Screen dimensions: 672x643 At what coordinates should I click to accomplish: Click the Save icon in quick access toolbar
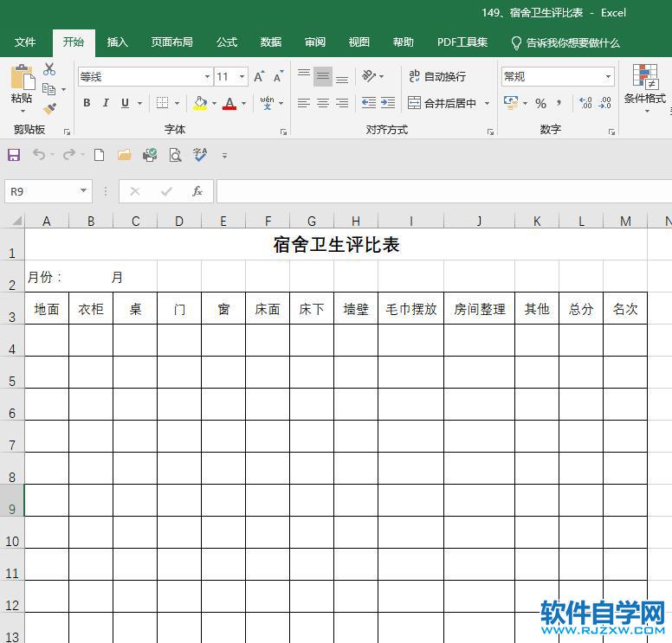(14, 155)
